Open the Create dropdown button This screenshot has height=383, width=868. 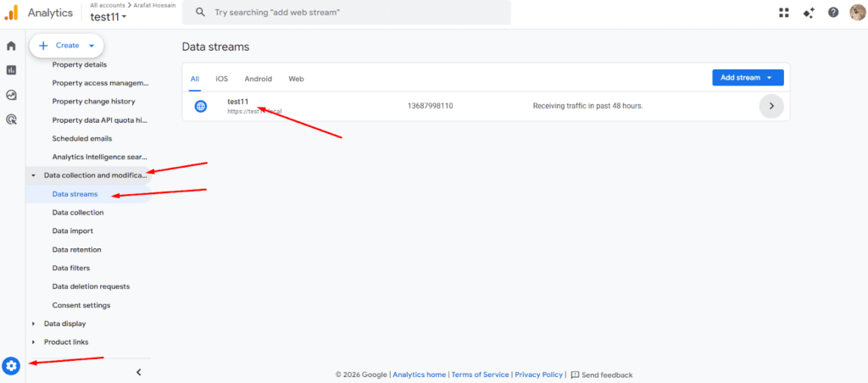(x=67, y=46)
